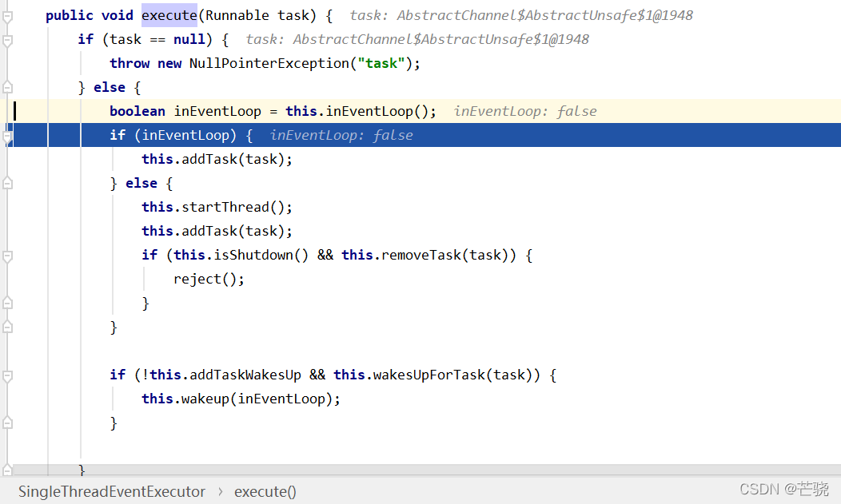
Task: Click the highlighted 'execute' method name
Action: click(x=169, y=15)
